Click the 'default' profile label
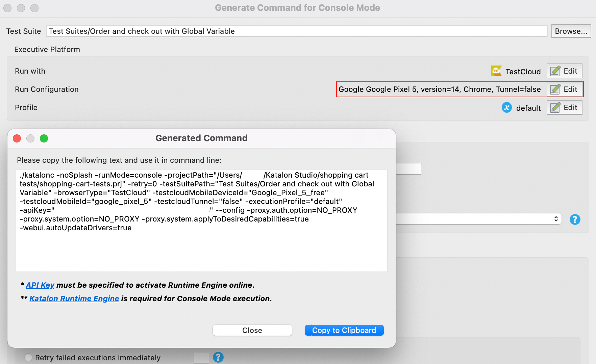The height and width of the screenshot is (364, 596). [528, 108]
